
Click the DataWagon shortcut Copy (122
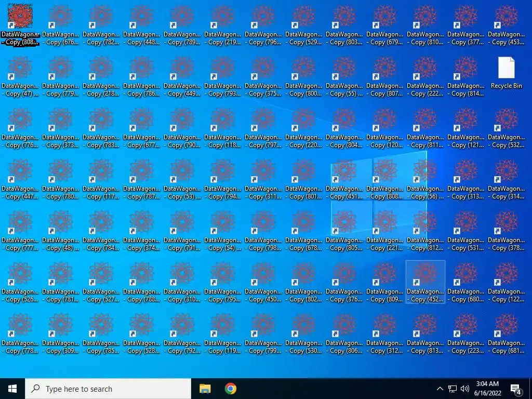tap(507, 283)
